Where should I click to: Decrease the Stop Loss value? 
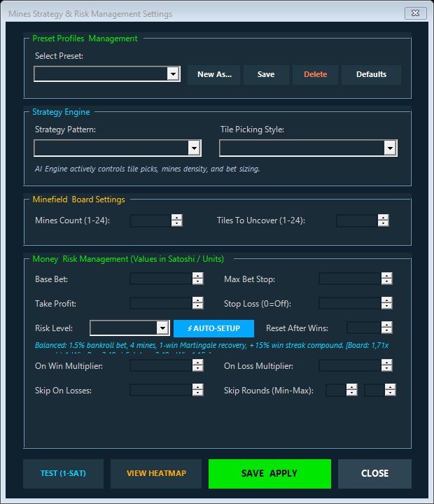386,306
